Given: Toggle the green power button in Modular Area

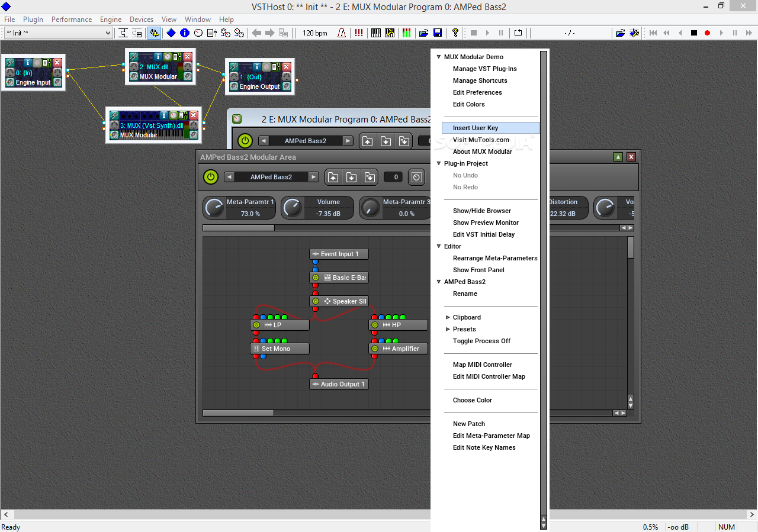Looking at the screenshot, I should click(x=211, y=177).
